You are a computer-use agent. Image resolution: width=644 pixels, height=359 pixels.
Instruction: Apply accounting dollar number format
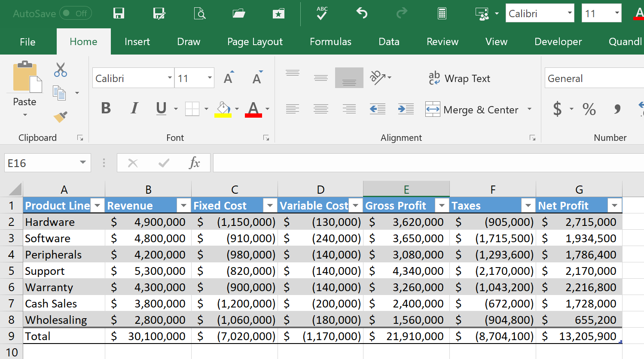[557, 109]
